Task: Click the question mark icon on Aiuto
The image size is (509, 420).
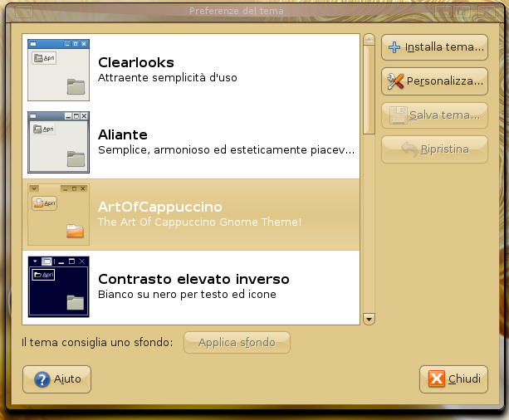Action: pos(42,379)
